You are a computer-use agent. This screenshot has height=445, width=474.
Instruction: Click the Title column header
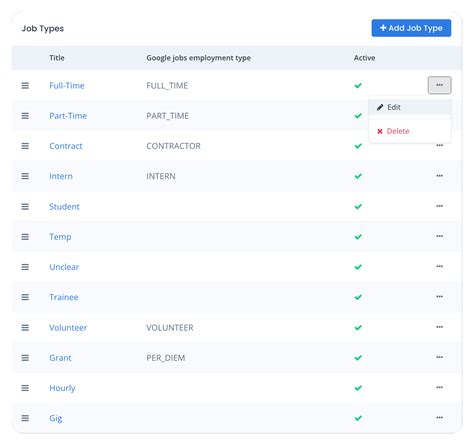[57, 58]
